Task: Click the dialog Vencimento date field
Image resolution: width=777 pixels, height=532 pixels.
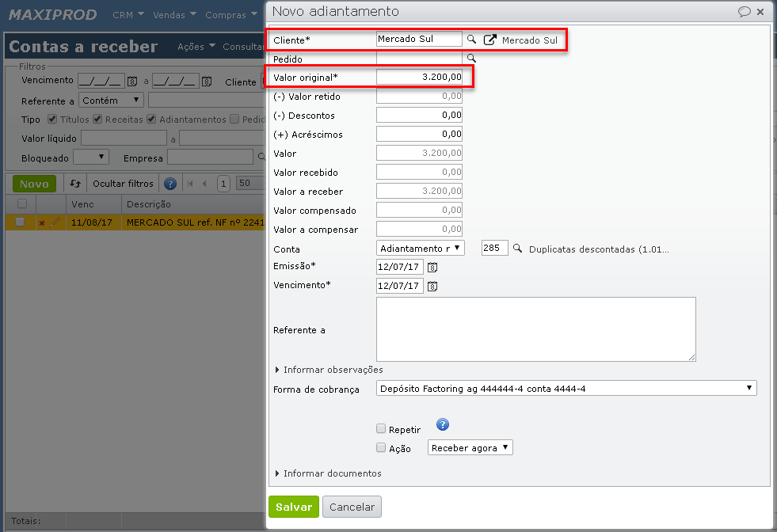Action: 400,286
